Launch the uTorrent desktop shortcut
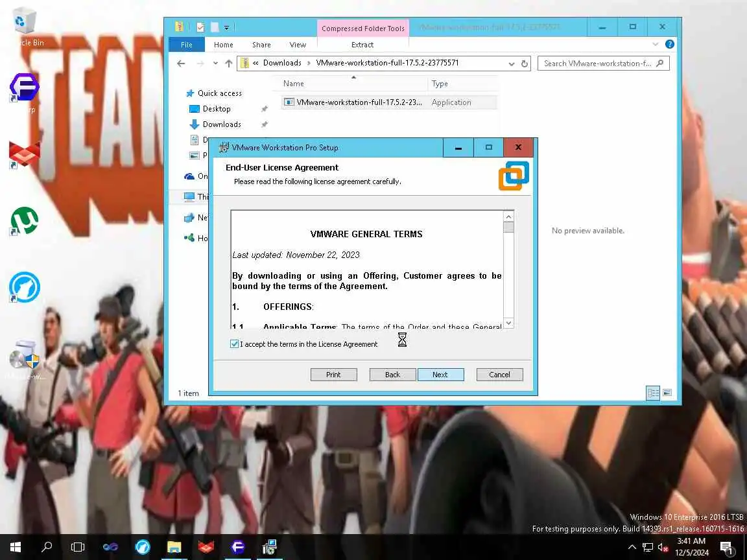The width and height of the screenshot is (747, 560). coord(24,221)
